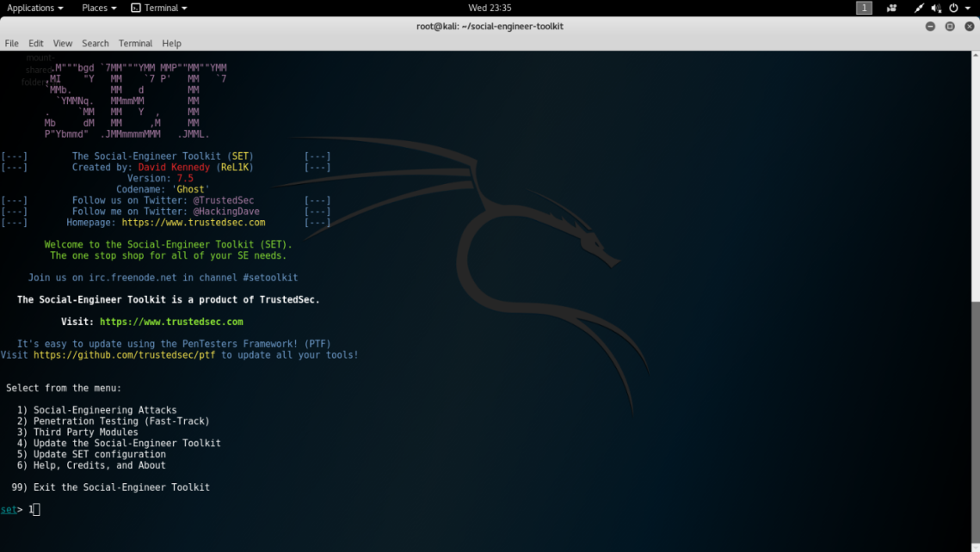Click "3) Third Party Modules" line
The width and height of the screenshot is (980, 552).
point(77,432)
